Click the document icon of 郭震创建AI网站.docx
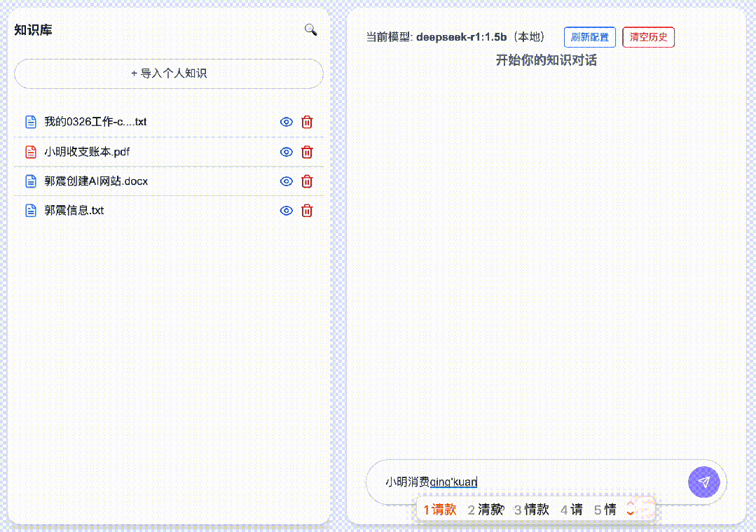This screenshot has height=532, width=756. (30, 181)
